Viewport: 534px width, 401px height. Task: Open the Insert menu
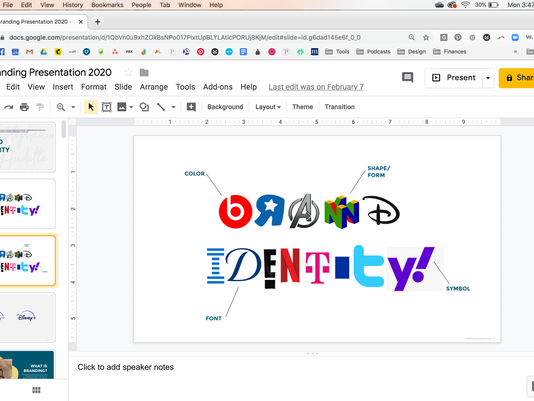pyautogui.click(x=63, y=87)
